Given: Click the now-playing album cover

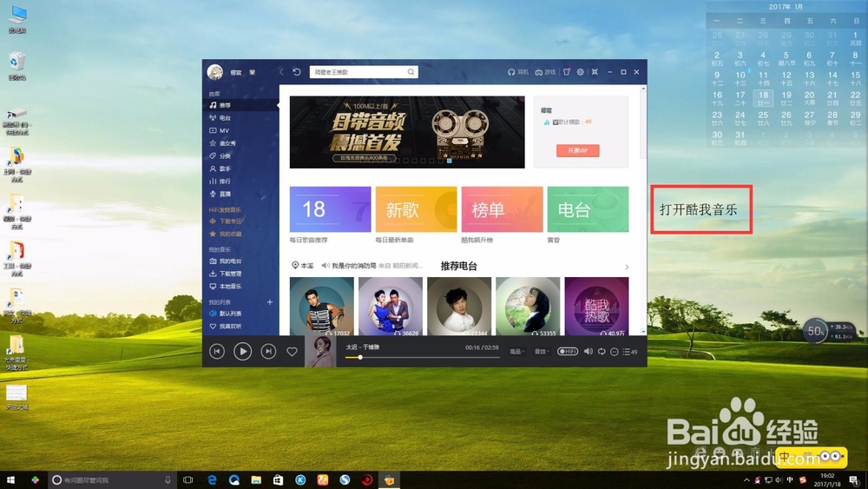Looking at the screenshot, I should click(x=320, y=351).
